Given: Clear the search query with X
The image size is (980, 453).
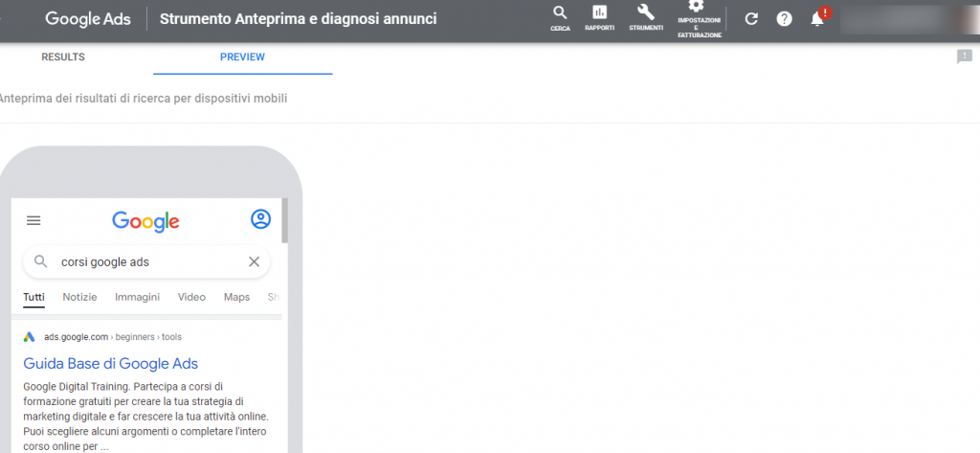Looking at the screenshot, I should 254,261.
